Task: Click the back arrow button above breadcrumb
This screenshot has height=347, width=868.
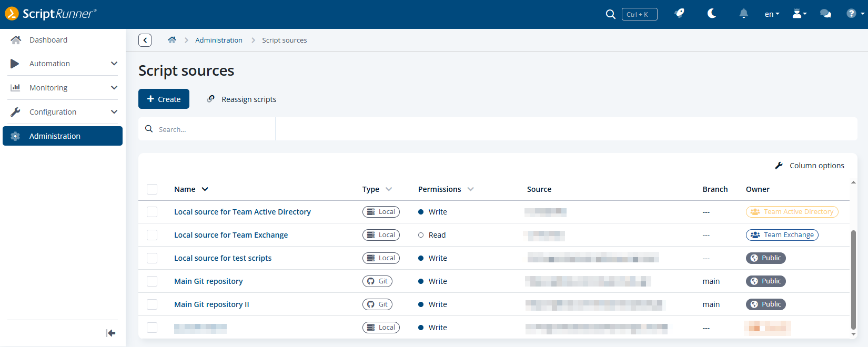Action: pos(145,40)
